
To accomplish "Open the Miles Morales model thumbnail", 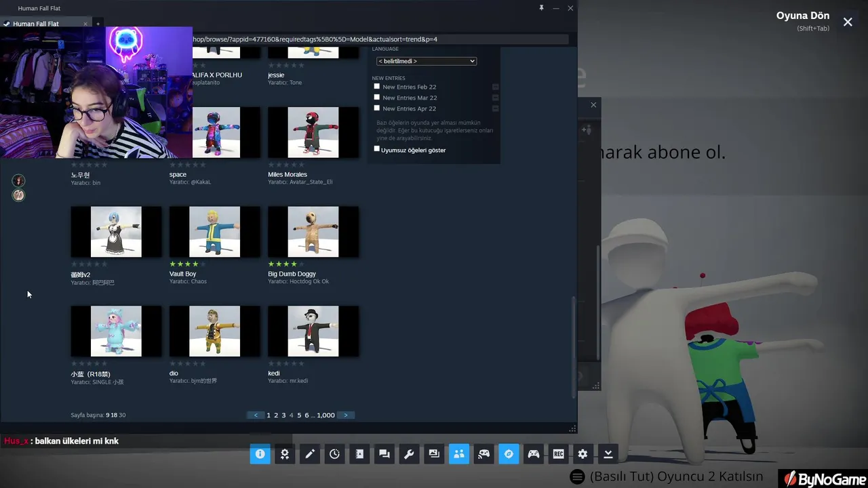I will coord(313,132).
